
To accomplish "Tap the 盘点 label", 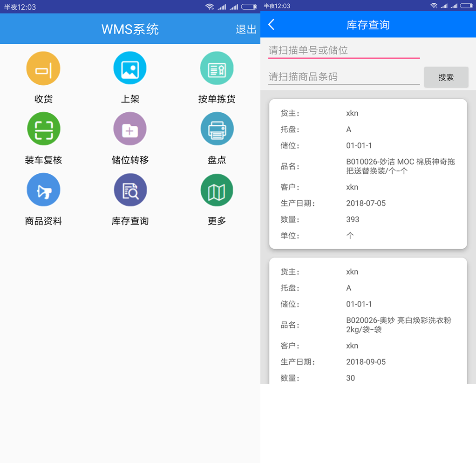I will [x=217, y=160].
